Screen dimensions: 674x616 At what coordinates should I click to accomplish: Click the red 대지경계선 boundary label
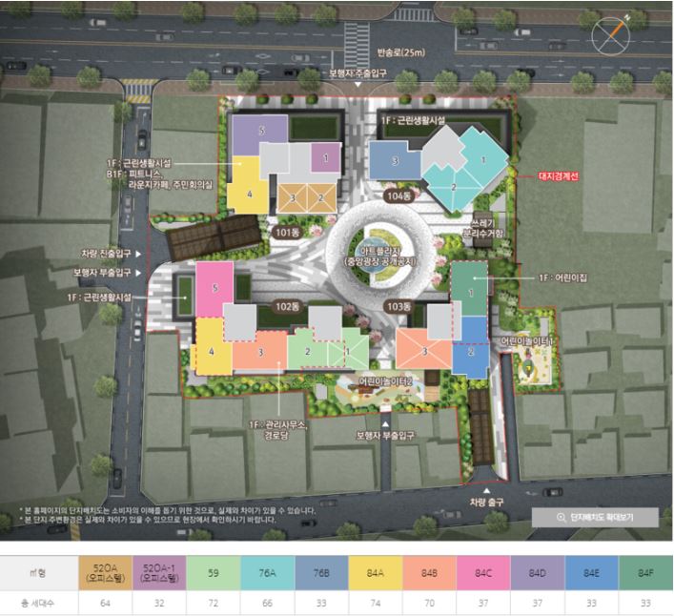click(x=559, y=176)
